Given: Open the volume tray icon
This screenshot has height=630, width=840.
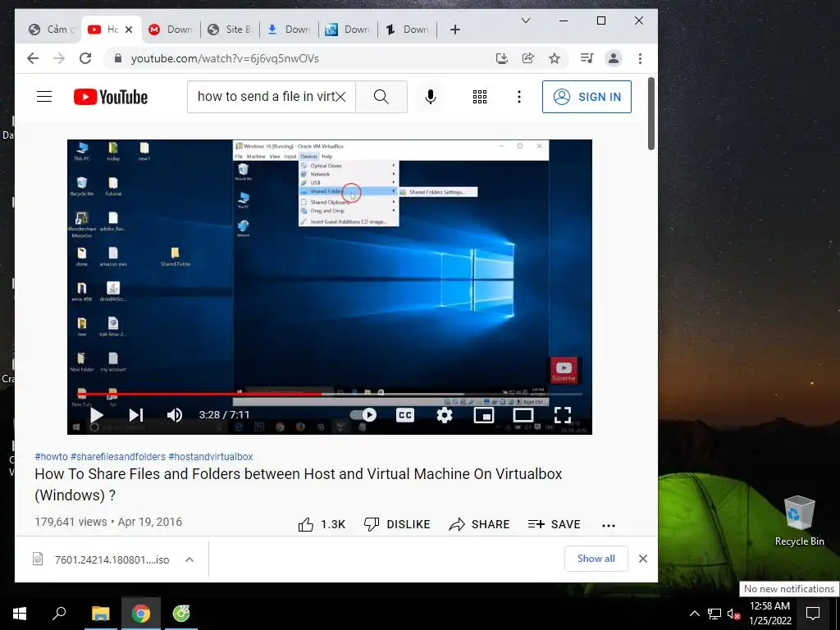Looking at the screenshot, I should (x=733, y=614).
